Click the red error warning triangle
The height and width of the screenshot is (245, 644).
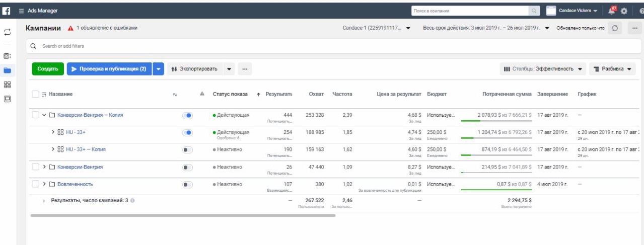click(x=70, y=28)
